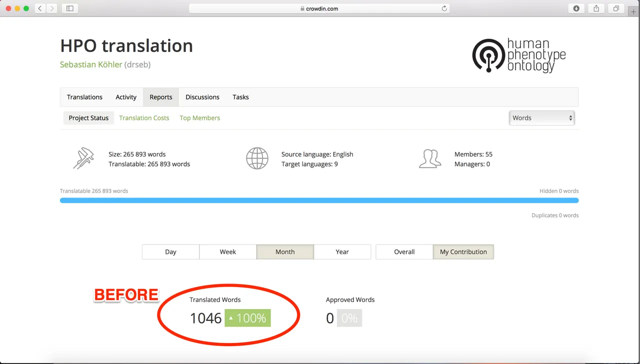This screenshot has height=364, width=640.
Task: Open the Safari share button
Action: pyautogui.click(x=596, y=8)
